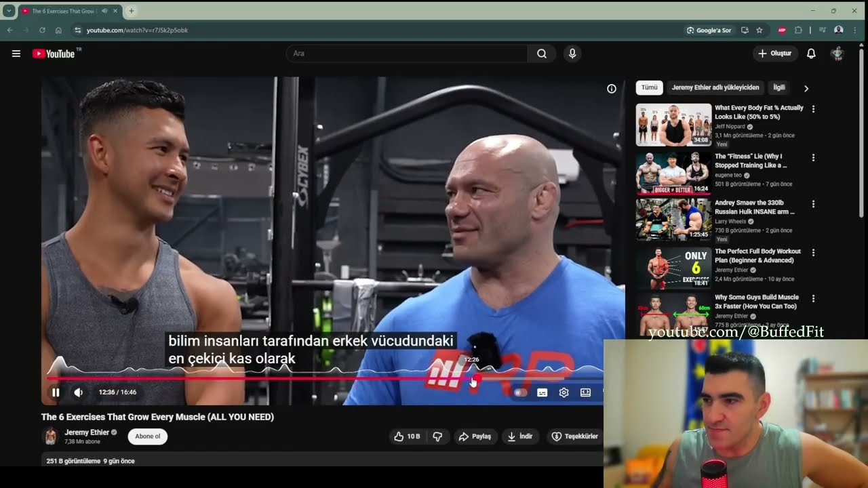Seek on the red video progress bar
The width and height of the screenshot is (868, 488).
(x=261, y=378)
